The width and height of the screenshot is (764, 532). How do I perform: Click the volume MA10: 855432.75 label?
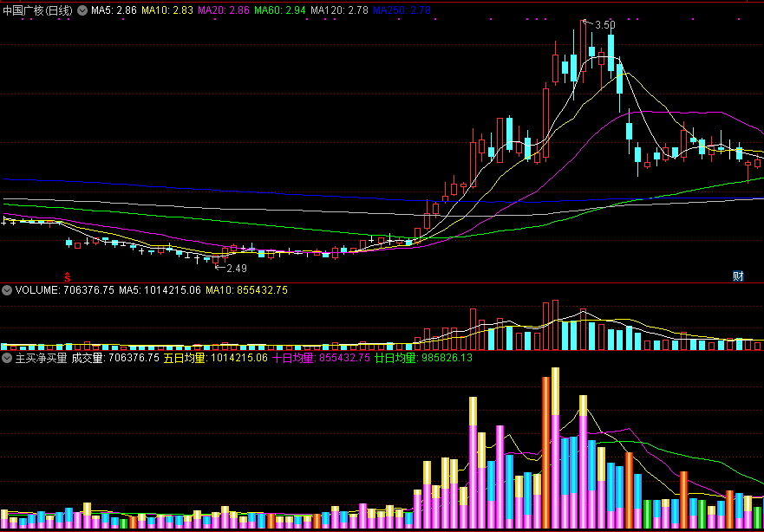pyautogui.click(x=246, y=290)
